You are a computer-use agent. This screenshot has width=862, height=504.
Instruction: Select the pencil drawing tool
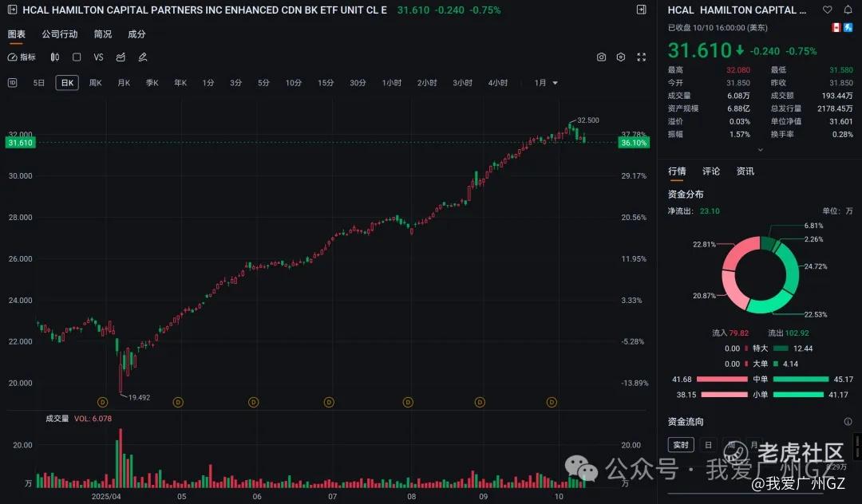pos(143,57)
